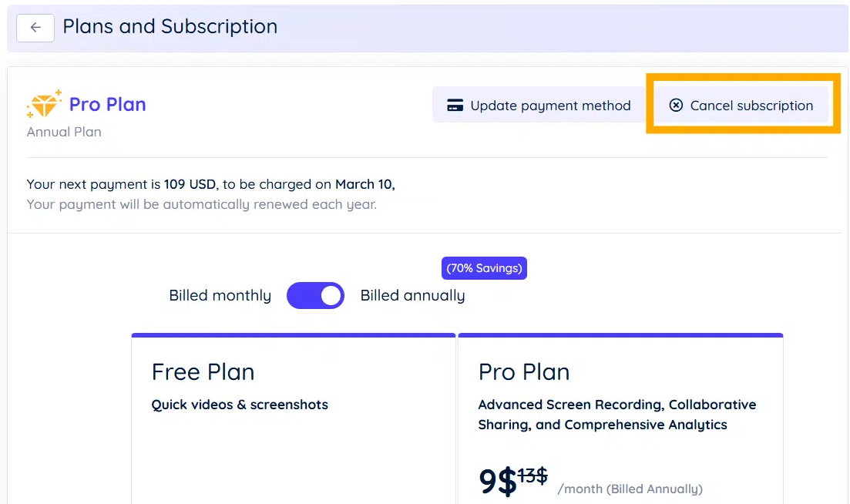Click the Annual Plan label
850x504 pixels.
pos(63,132)
